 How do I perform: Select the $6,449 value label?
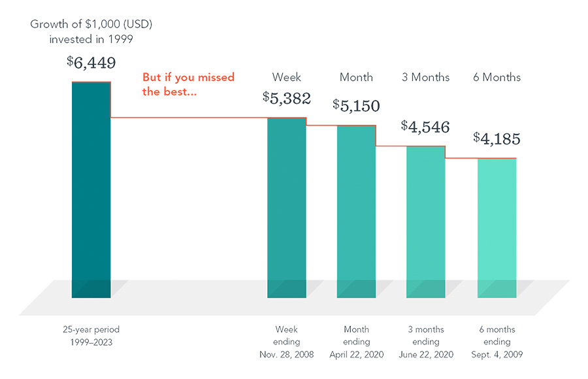pyautogui.click(x=91, y=63)
